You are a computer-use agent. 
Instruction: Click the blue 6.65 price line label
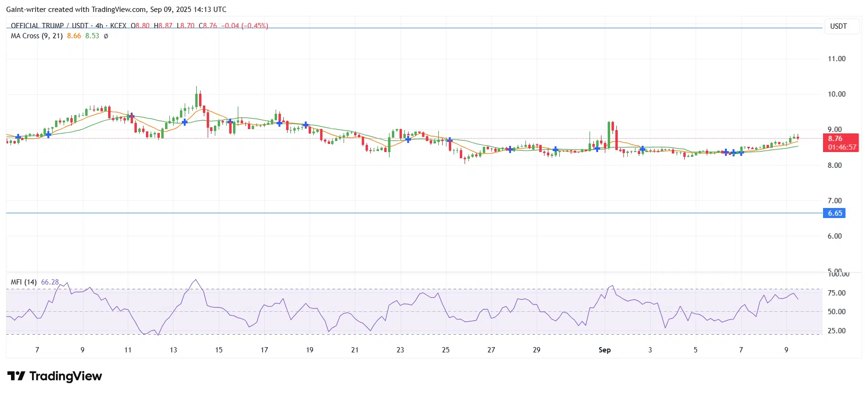[x=835, y=213]
